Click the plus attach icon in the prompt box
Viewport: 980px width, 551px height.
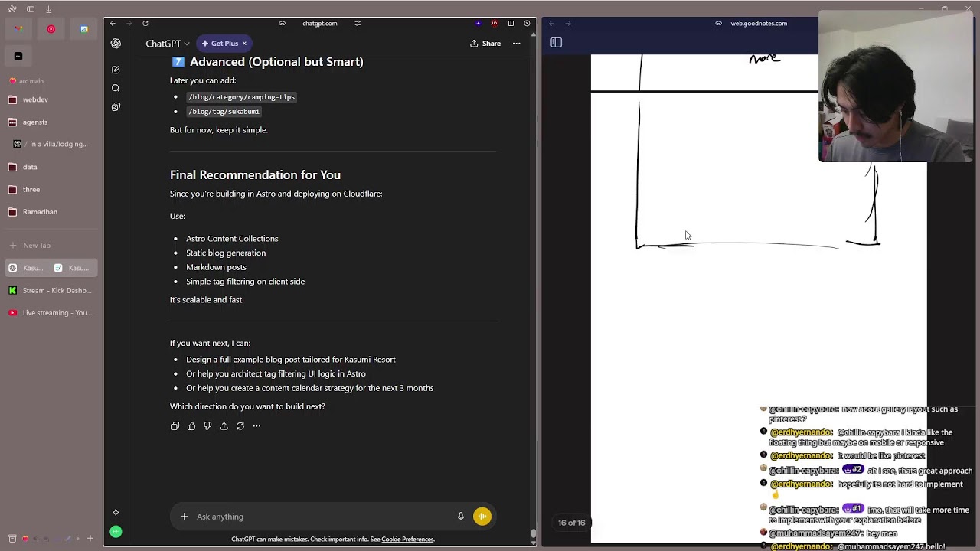click(184, 517)
